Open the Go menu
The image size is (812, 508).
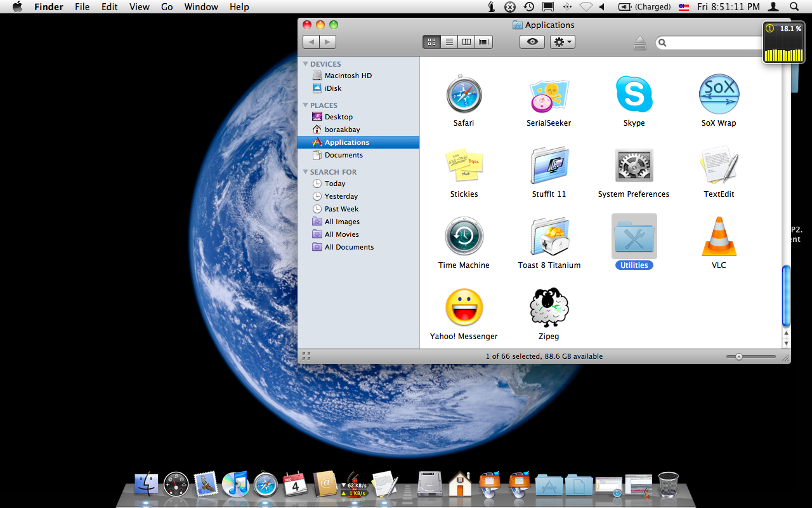tap(167, 7)
